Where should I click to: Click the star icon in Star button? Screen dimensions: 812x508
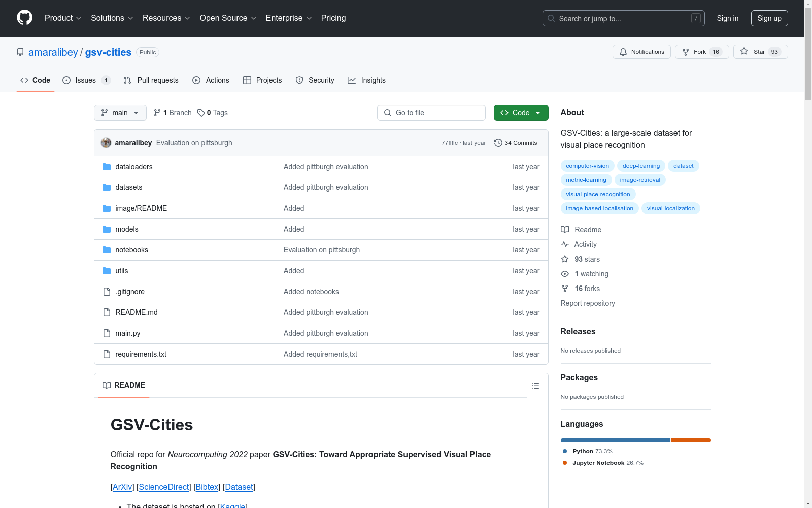tap(744, 51)
